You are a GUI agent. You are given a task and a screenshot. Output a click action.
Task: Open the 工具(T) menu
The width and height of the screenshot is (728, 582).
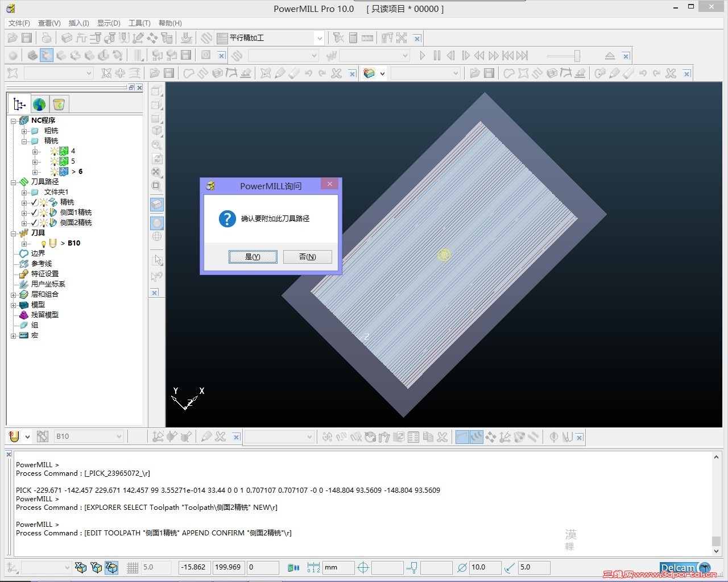[139, 23]
